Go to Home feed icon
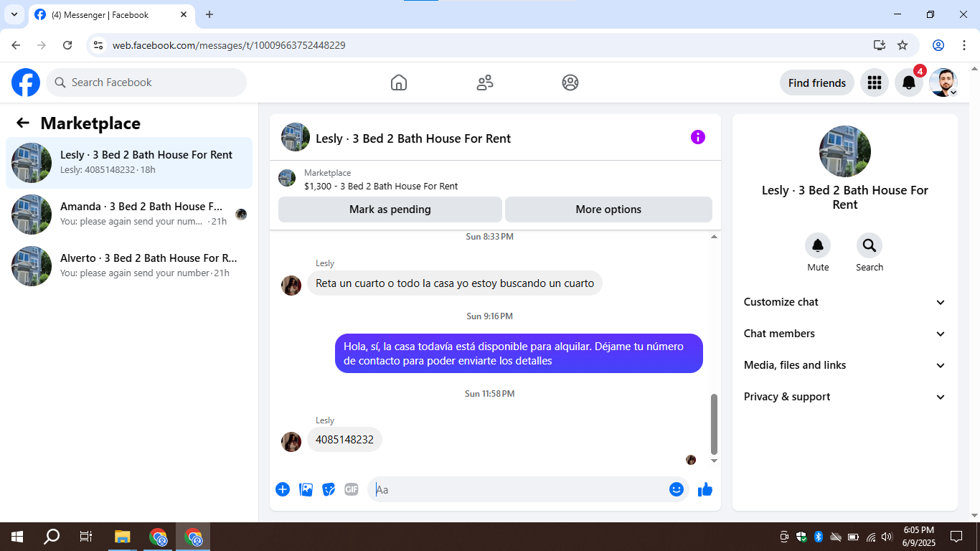980x551 pixels. coord(399,83)
